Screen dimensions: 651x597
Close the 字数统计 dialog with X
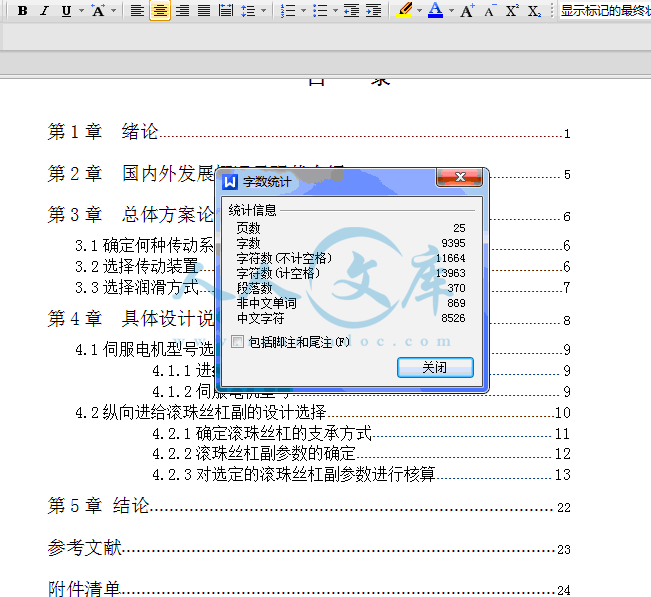pos(460,177)
